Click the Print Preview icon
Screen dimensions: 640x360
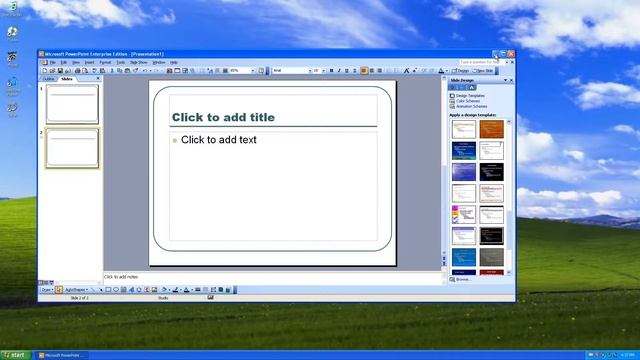tap(86, 71)
